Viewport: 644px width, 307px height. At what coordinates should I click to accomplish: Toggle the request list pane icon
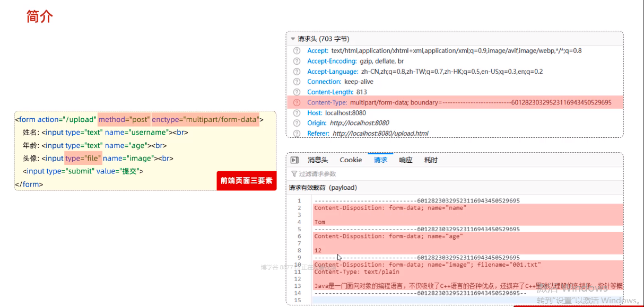click(x=295, y=160)
